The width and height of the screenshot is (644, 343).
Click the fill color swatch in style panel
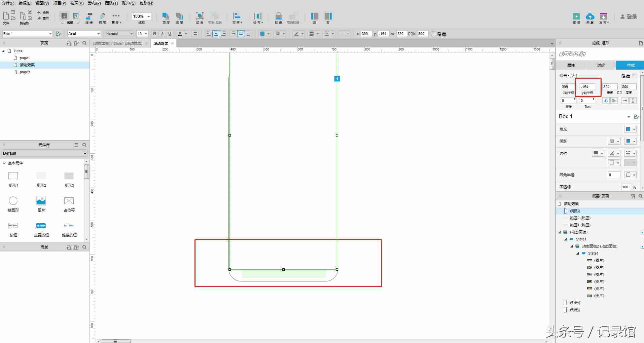(628, 129)
